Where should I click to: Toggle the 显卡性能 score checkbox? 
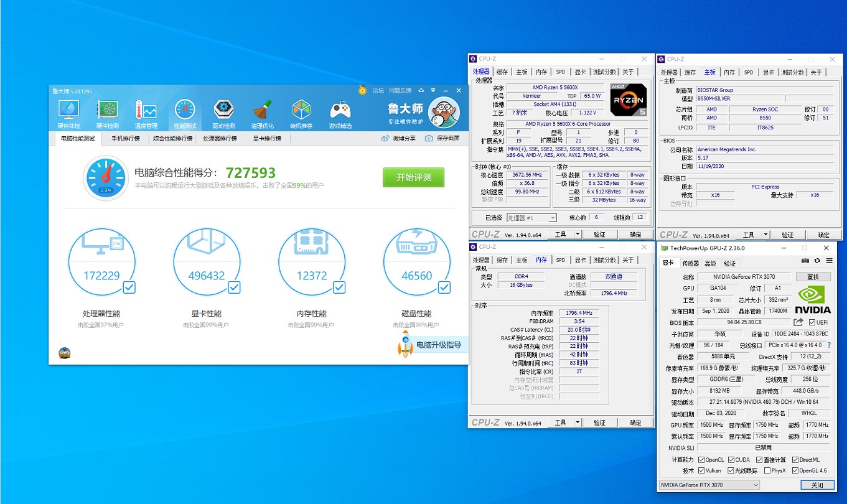234,287
